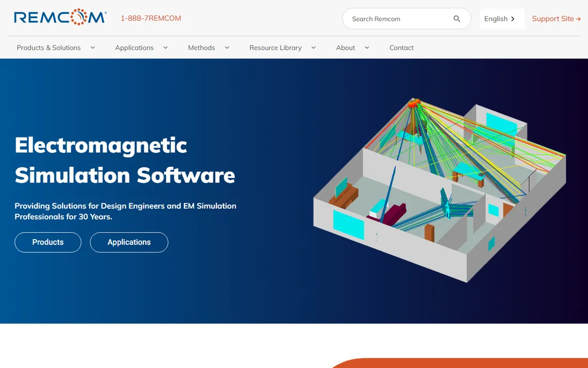588x368 pixels.
Task: Open the Applications nav menu
Action: 134,48
